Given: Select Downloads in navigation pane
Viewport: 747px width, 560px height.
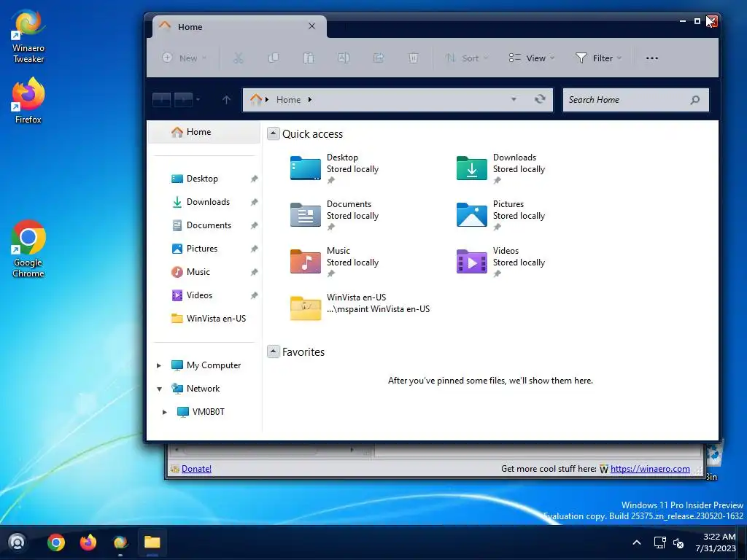Looking at the screenshot, I should (206, 202).
